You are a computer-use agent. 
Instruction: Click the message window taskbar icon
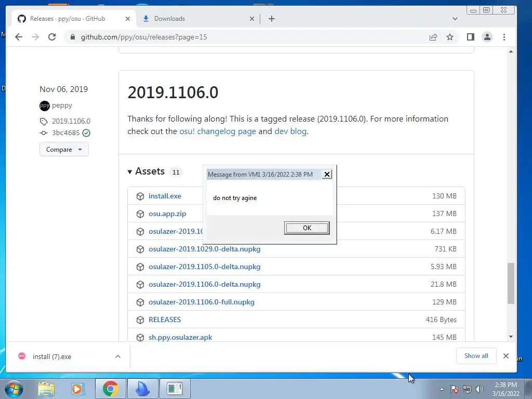(x=175, y=389)
